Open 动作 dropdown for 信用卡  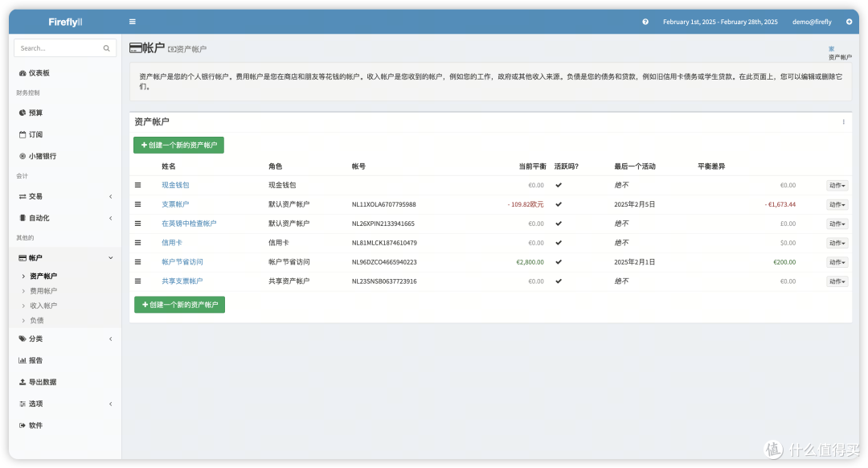point(837,243)
